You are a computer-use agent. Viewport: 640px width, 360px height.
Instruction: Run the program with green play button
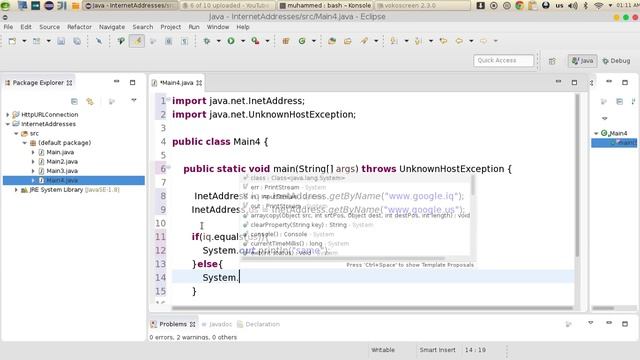point(231,41)
